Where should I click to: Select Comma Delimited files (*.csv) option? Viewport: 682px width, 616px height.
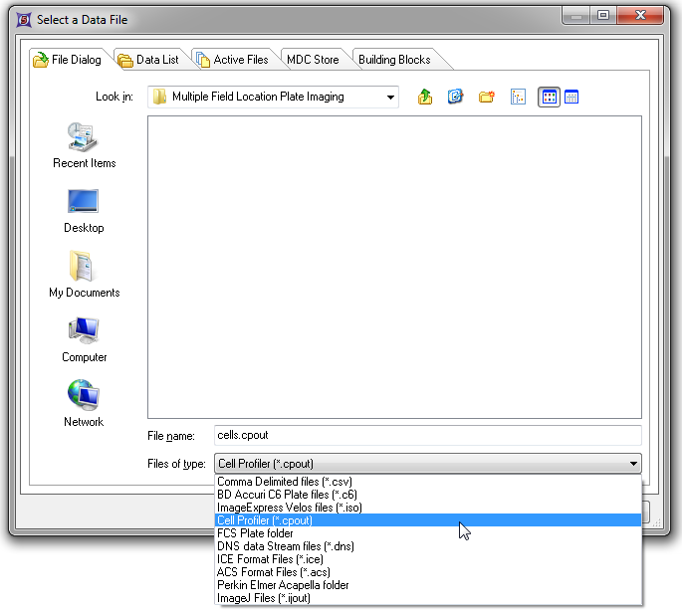pos(285,482)
